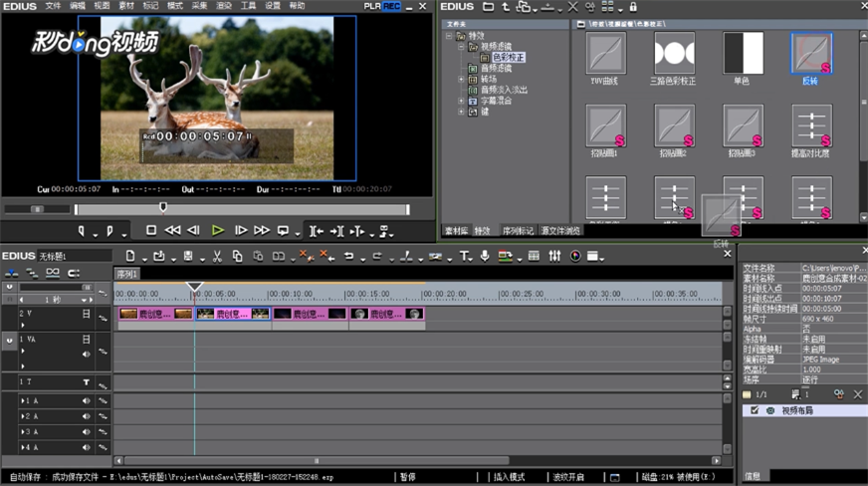This screenshot has height=486, width=868.
Task: Click the insert to timeline icon
Action: click(317, 231)
